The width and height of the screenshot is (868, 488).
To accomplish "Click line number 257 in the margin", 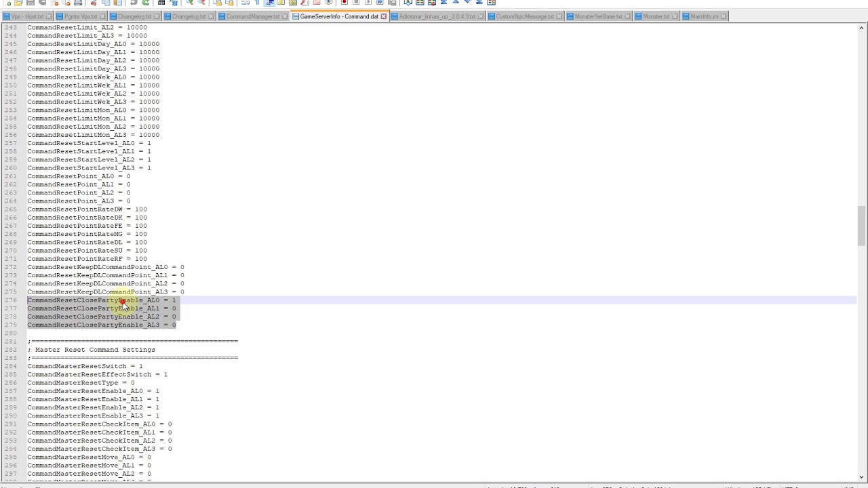I will coord(11,143).
